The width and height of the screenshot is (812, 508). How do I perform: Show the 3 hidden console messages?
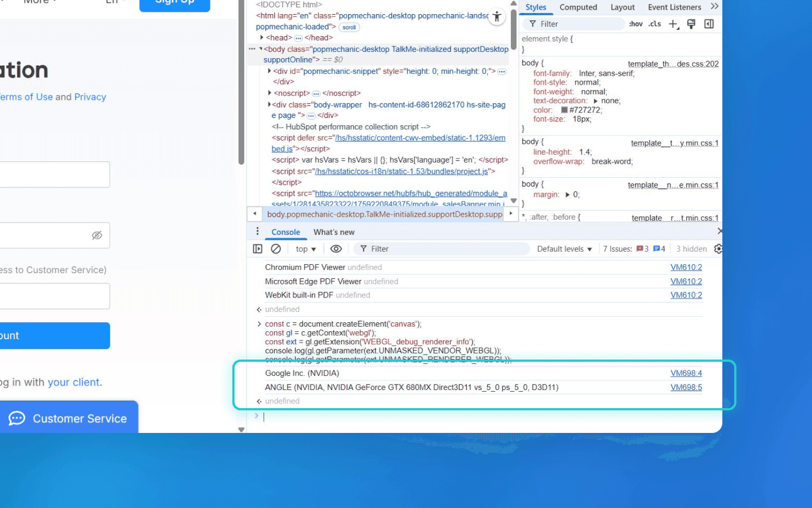tap(691, 248)
